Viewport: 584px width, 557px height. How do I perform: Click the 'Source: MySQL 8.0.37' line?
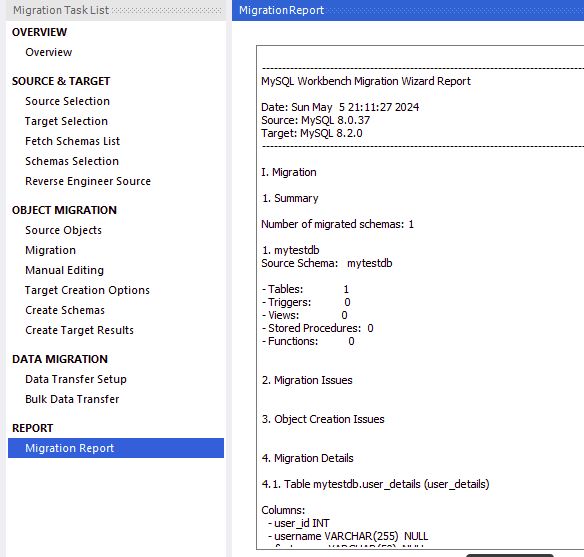click(315, 120)
